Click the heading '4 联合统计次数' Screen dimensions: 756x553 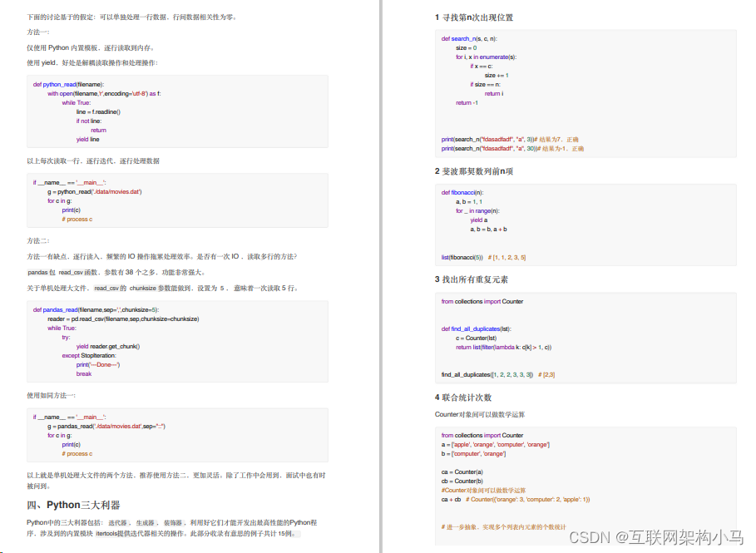coord(463,397)
